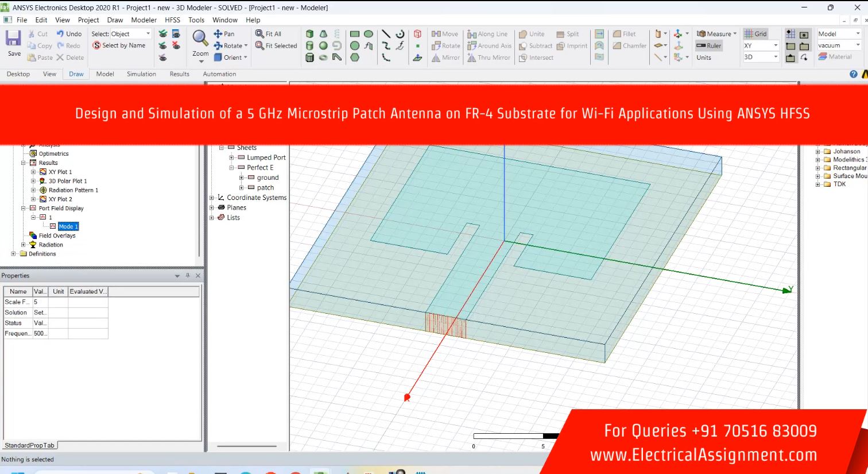868x474 pixels.
Task: Expand the Radiation Pattern 1 tree node
Action: (x=33, y=190)
